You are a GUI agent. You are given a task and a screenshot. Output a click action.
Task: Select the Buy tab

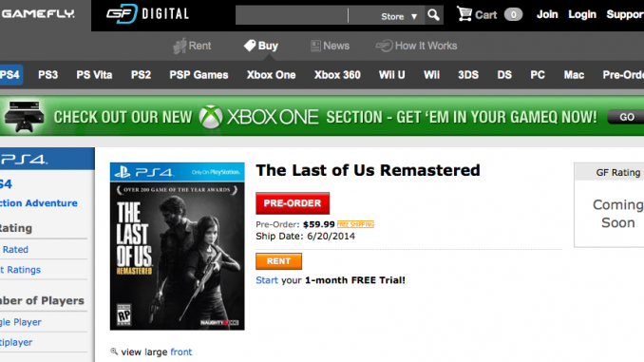click(x=261, y=46)
